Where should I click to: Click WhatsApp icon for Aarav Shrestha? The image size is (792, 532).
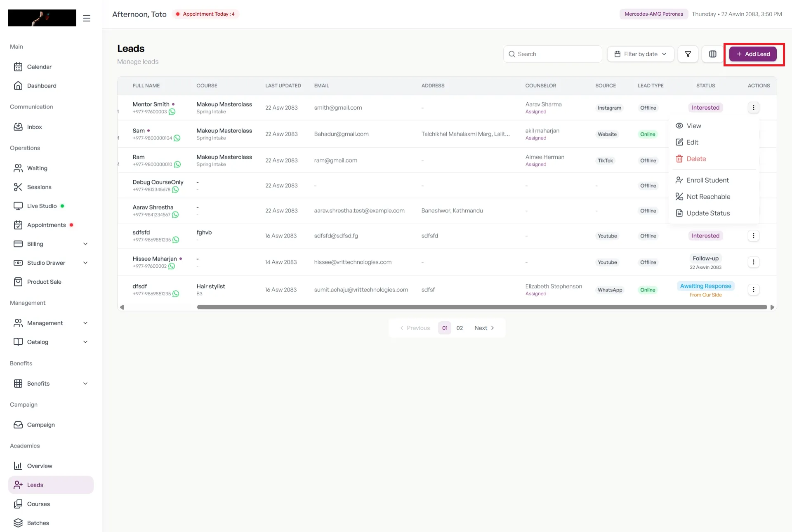(175, 215)
